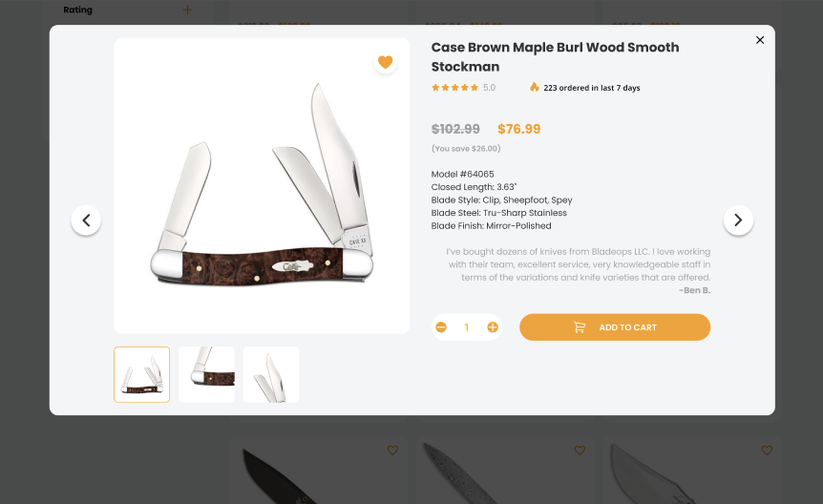823x504 pixels.
Task: Favorite the bottom-right knife with heart icon
Action: [x=767, y=451]
